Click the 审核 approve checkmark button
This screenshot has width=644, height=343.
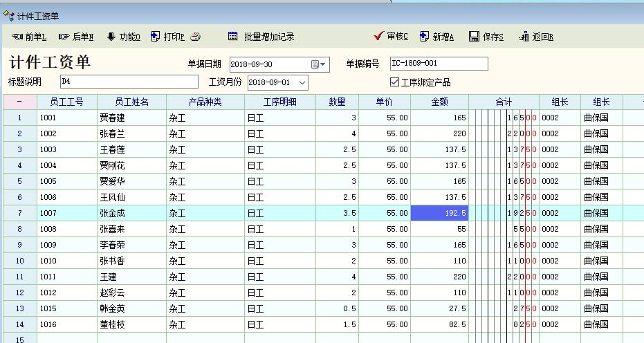pos(391,37)
